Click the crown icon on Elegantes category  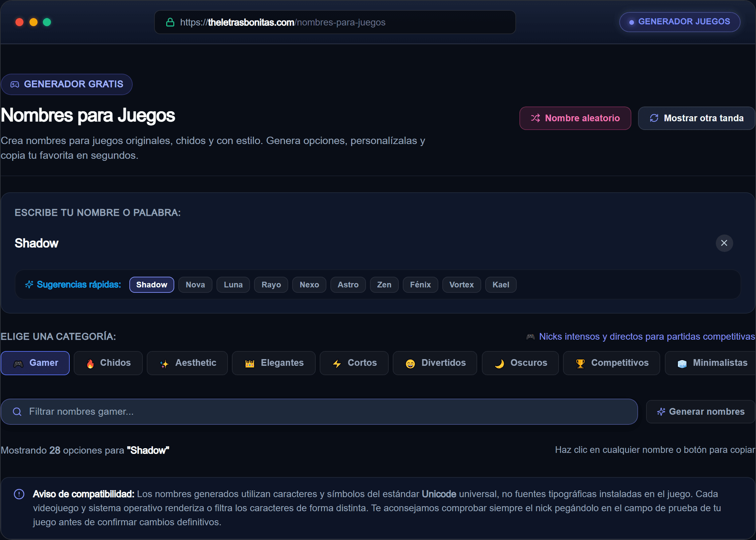point(250,364)
